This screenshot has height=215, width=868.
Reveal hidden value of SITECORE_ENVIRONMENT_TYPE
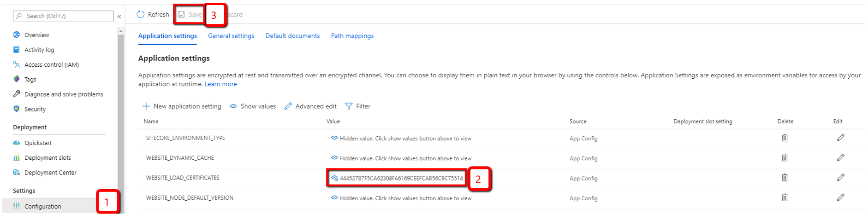334,138
